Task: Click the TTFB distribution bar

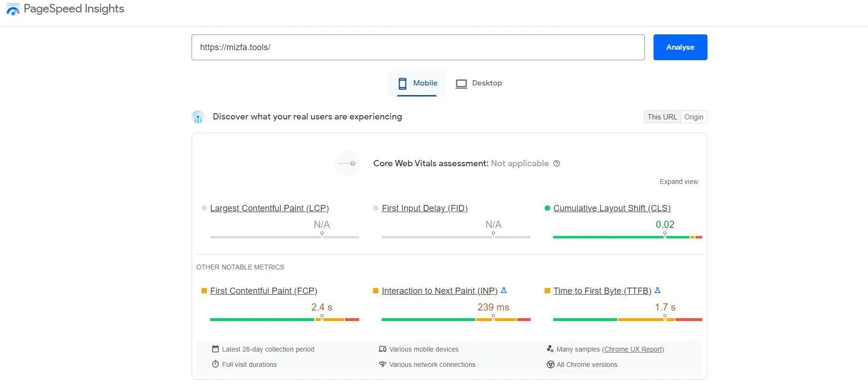Action: coord(628,320)
